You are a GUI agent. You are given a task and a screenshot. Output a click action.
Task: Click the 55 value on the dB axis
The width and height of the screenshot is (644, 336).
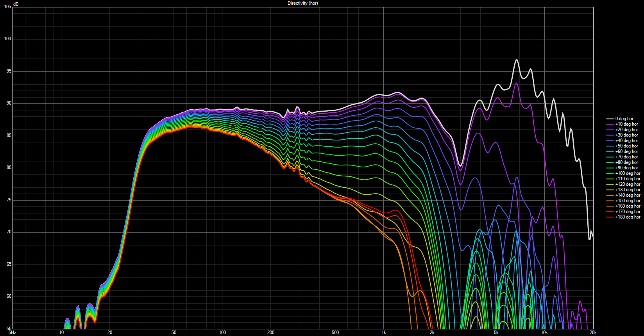click(9, 329)
